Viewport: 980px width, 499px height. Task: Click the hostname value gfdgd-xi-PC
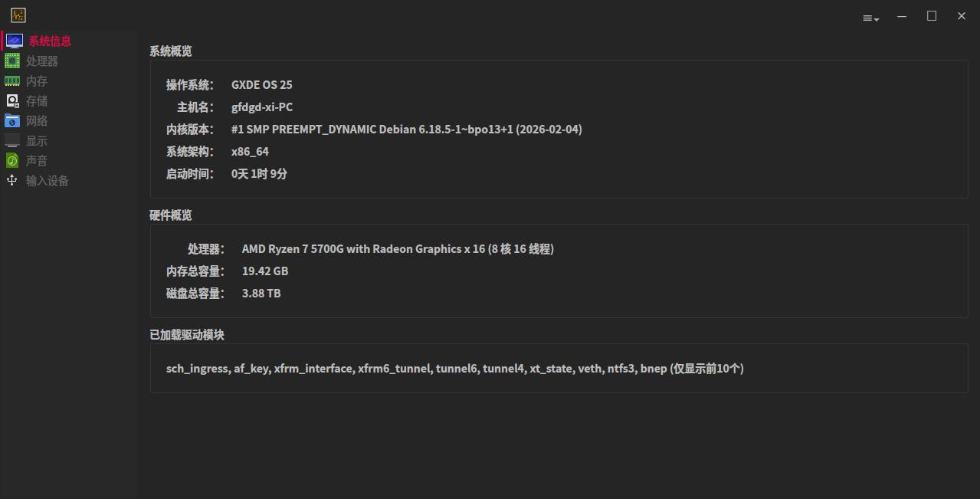[x=262, y=107]
